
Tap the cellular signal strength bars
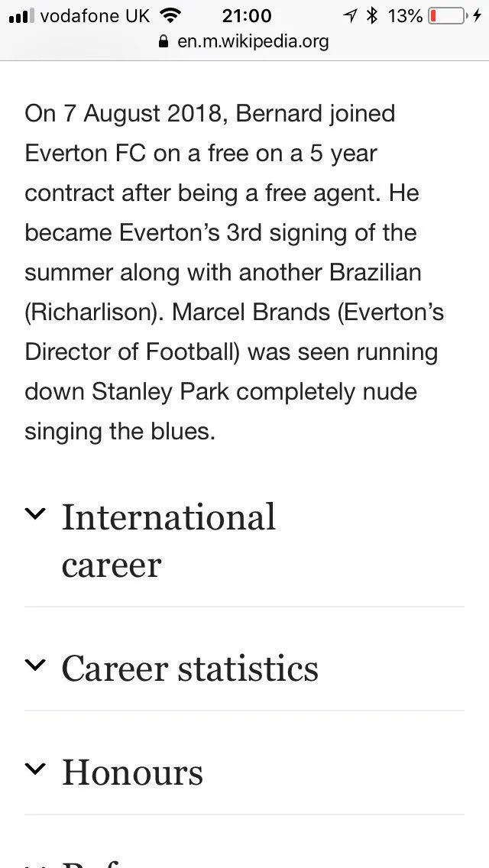pos(21,16)
